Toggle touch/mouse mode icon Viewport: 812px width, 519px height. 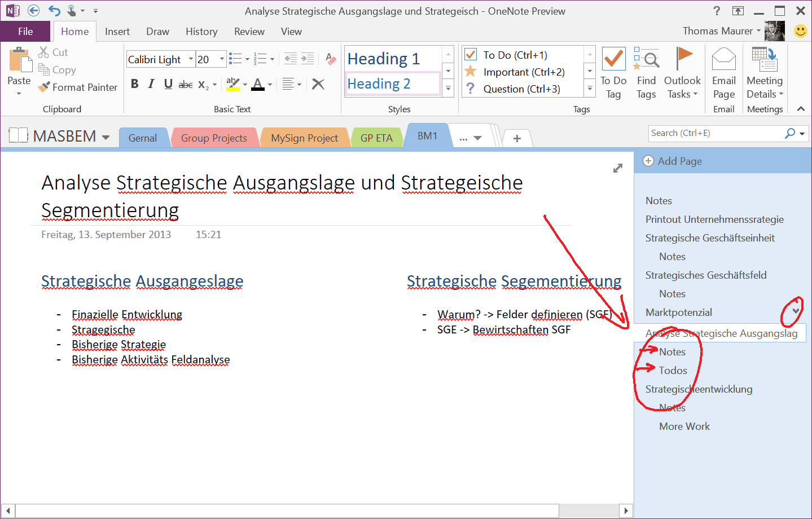tap(72, 11)
